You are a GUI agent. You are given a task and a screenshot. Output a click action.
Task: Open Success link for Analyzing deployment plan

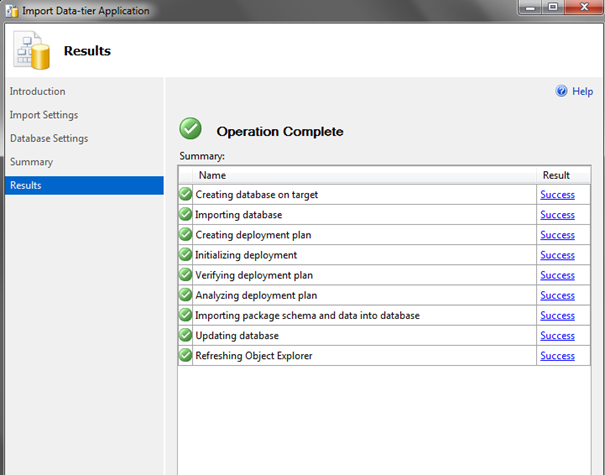click(x=557, y=295)
